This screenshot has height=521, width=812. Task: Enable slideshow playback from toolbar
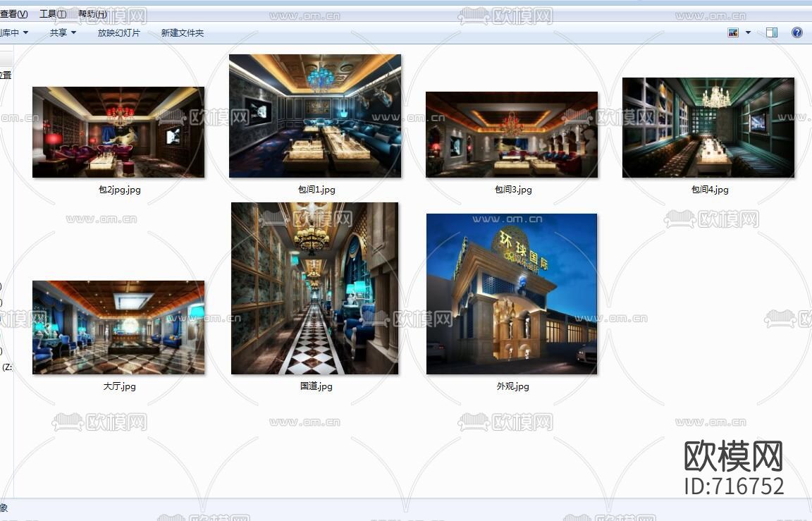tap(118, 32)
